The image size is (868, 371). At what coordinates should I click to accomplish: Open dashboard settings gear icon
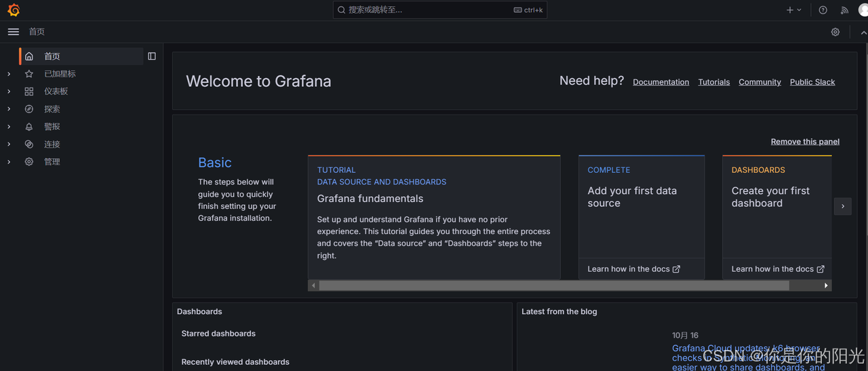(x=835, y=32)
